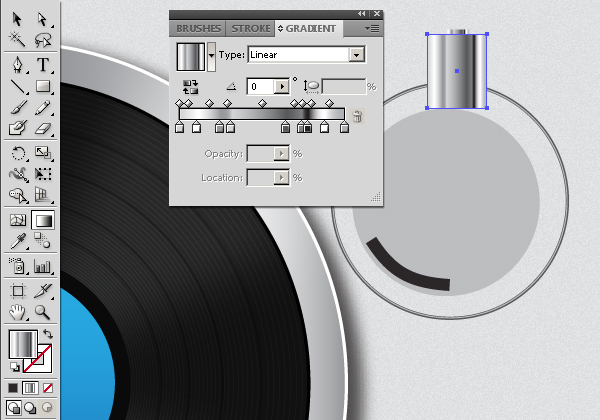Set paint mode to None

point(48,388)
